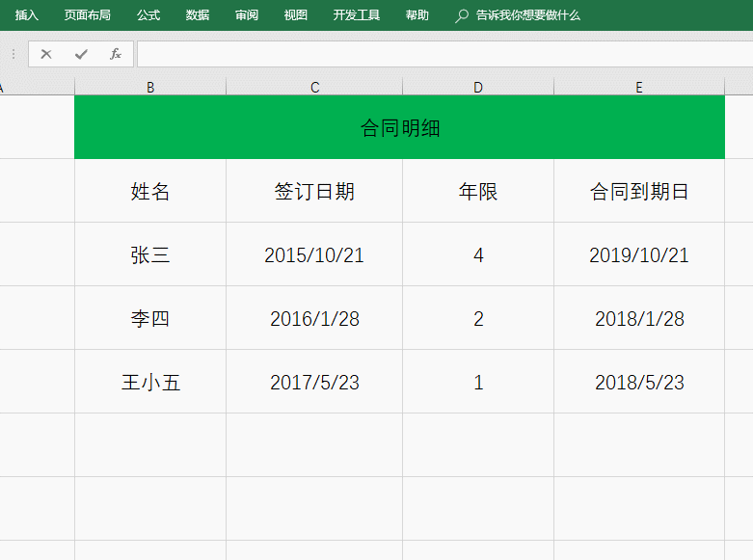753x560 pixels.
Task: Open the 开发工具 ribbon tab
Action: click(357, 15)
